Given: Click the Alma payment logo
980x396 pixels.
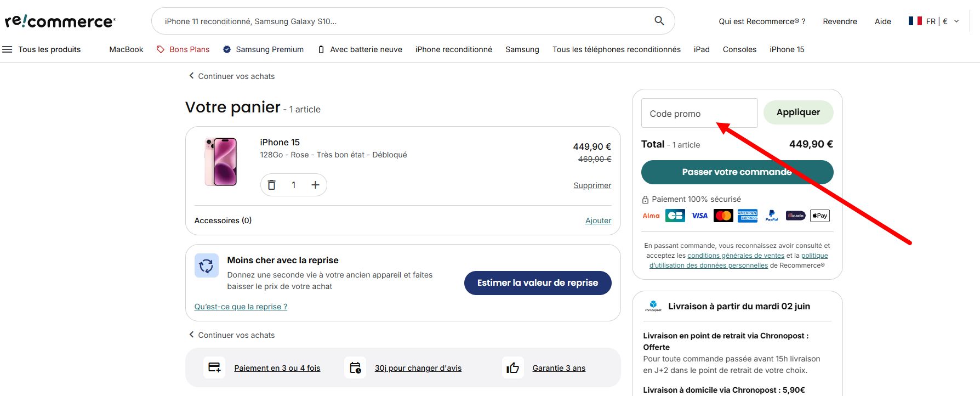Looking at the screenshot, I should tap(651, 216).
